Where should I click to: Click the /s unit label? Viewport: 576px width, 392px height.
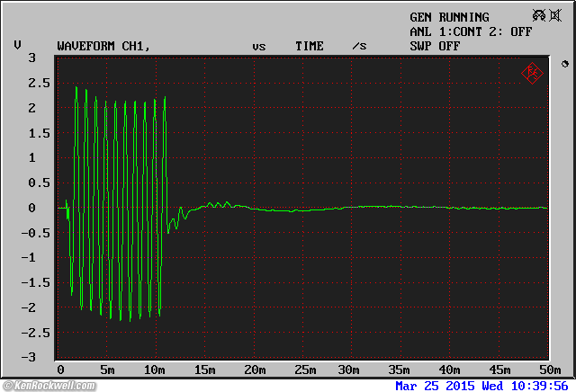[360, 46]
